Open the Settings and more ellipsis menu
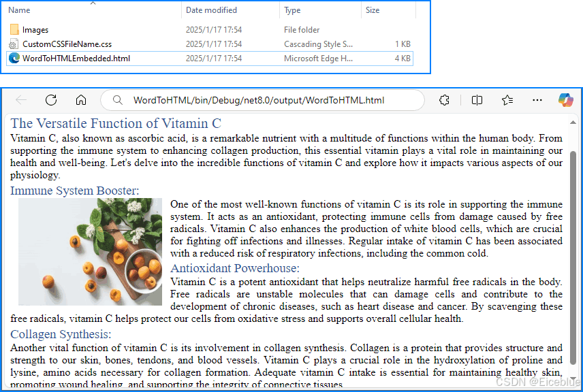Viewport: 583px width, 392px height. 537,100
